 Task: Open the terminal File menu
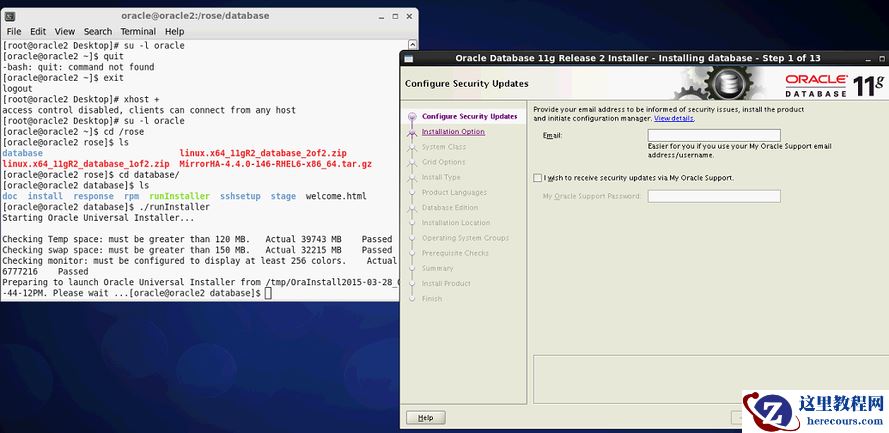[12, 32]
